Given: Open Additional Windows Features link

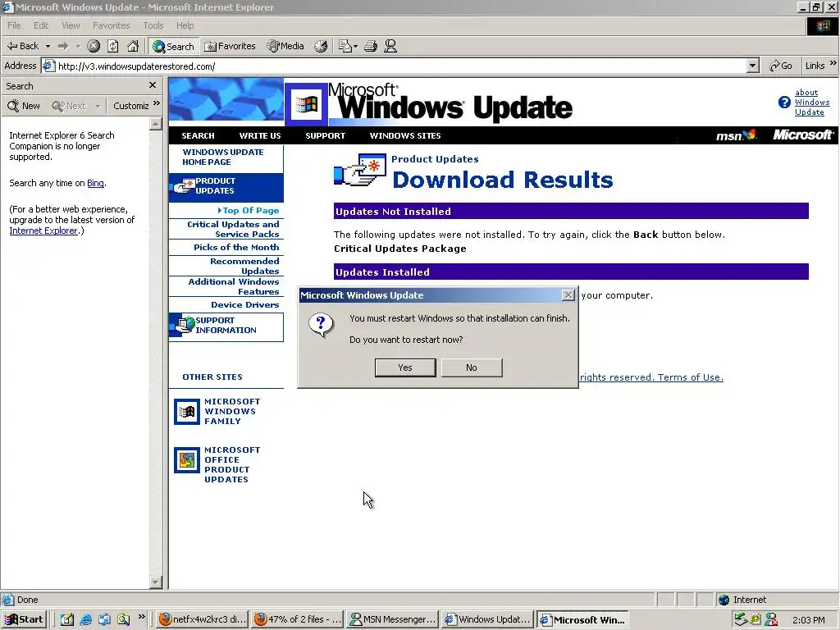Looking at the screenshot, I should pos(234,286).
